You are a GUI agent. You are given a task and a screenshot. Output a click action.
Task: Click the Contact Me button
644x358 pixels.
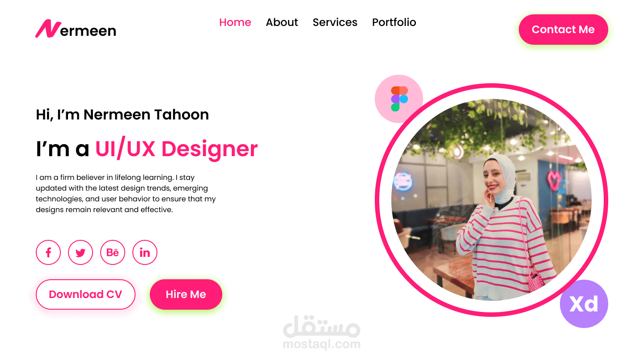tap(563, 30)
